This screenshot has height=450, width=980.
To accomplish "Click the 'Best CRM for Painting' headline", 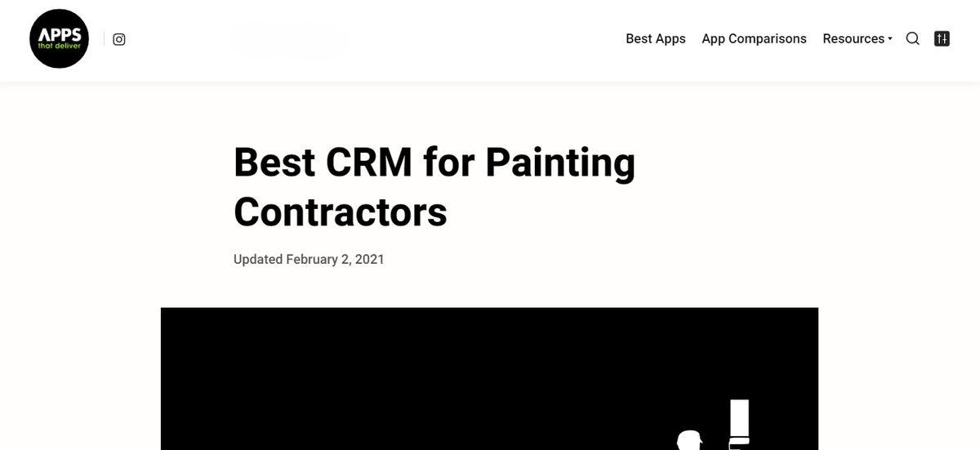I will (434, 162).
